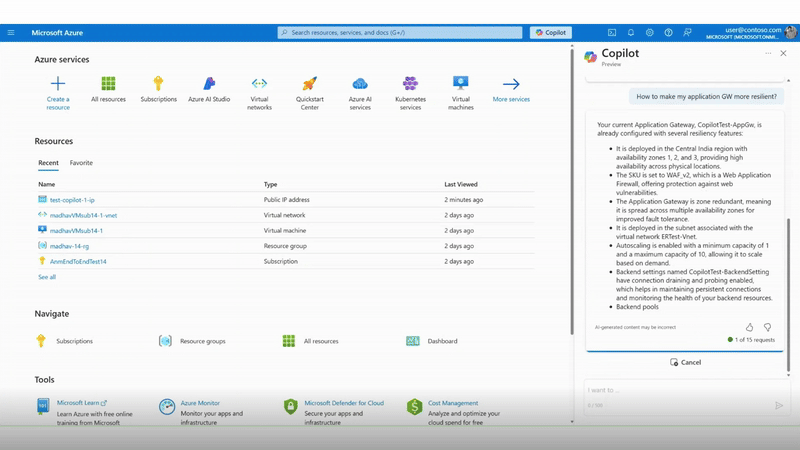The image size is (800, 450).
Task: Click See all resources link
Action: click(47, 277)
